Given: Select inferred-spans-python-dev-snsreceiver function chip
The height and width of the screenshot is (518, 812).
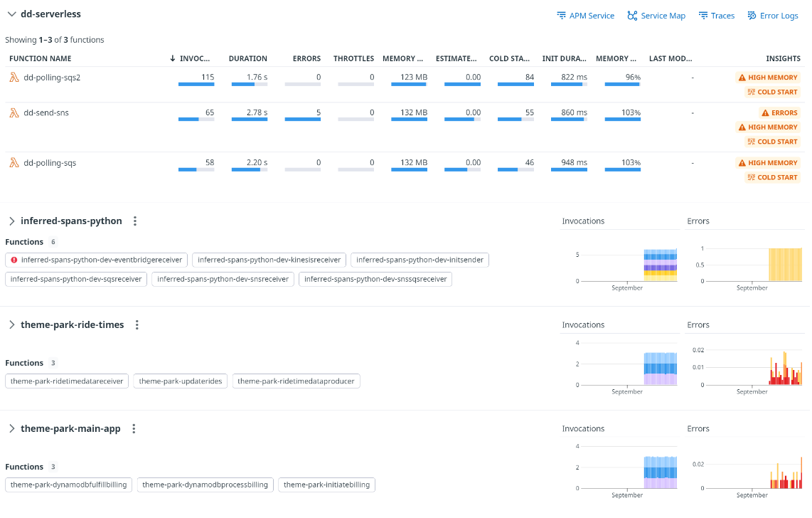Looking at the screenshot, I should click(223, 279).
